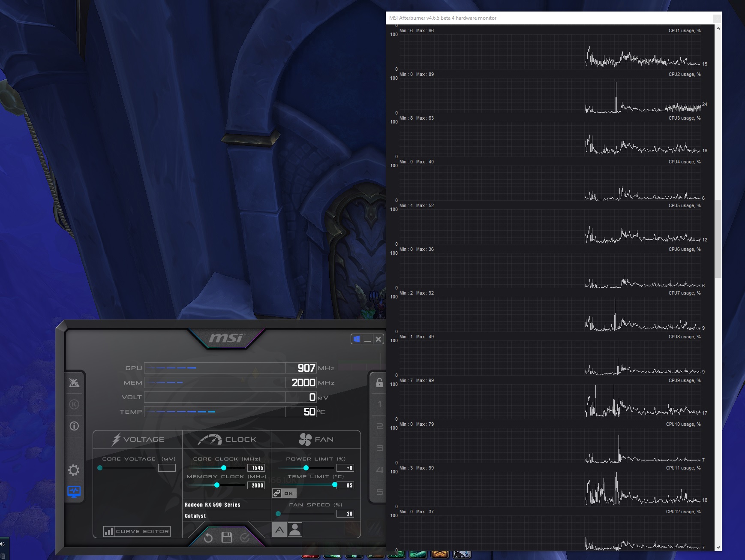Open the Curve Editor
This screenshot has height=560, width=745.
pyautogui.click(x=137, y=531)
